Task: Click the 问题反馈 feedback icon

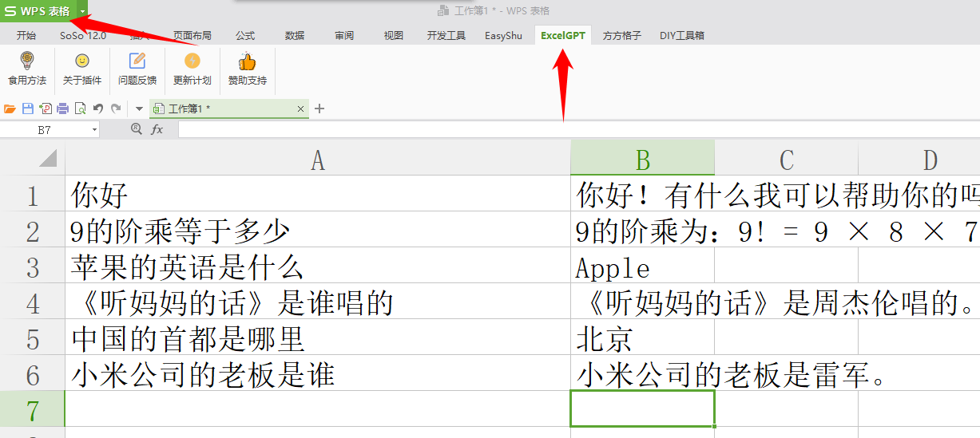Action: point(137,62)
